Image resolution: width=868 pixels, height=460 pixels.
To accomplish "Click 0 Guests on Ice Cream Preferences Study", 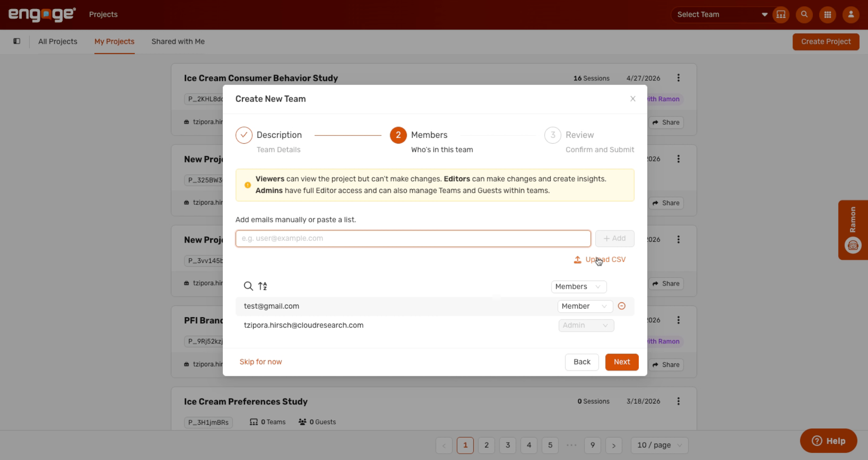I will click(x=317, y=422).
